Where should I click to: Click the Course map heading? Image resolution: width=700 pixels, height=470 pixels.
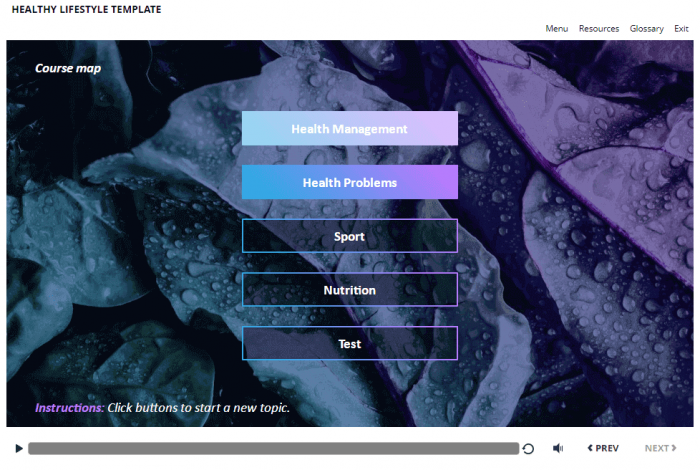[x=68, y=69]
